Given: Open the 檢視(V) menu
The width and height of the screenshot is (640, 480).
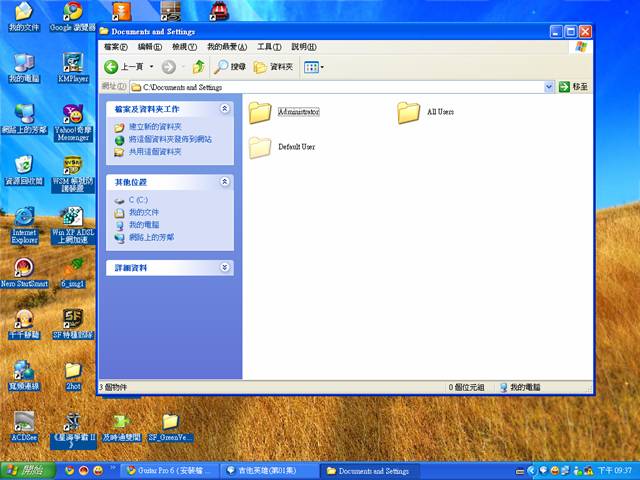Looking at the screenshot, I should pos(184,47).
